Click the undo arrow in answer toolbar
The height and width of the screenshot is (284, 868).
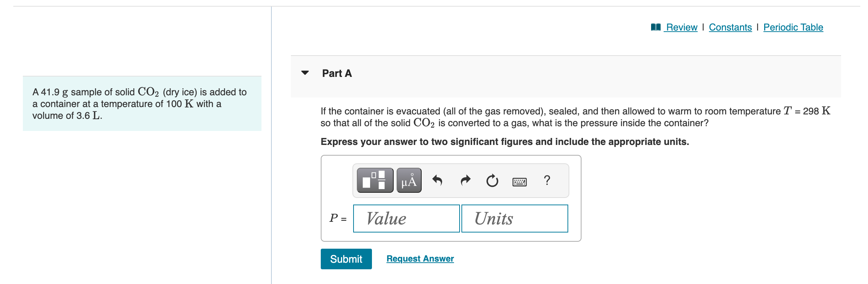coord(438,180)
